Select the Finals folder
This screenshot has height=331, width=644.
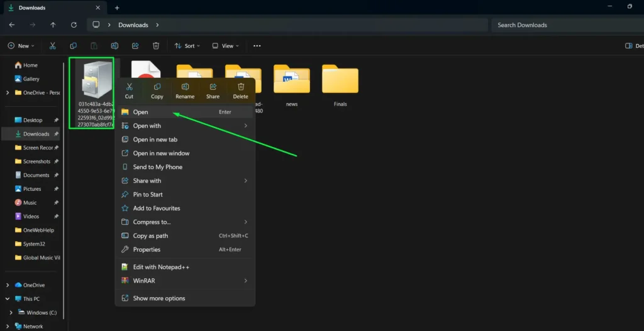click(x=340, y=85)
